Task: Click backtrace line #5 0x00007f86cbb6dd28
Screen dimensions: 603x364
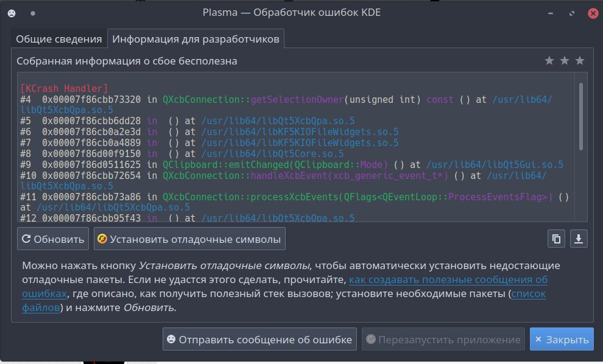Action: coord(187,121)
